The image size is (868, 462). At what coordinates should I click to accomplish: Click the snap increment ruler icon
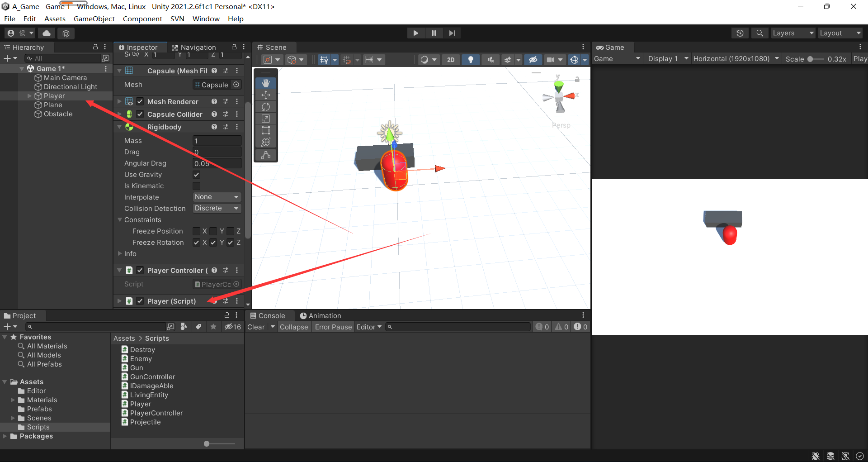(x=369, y=59)
